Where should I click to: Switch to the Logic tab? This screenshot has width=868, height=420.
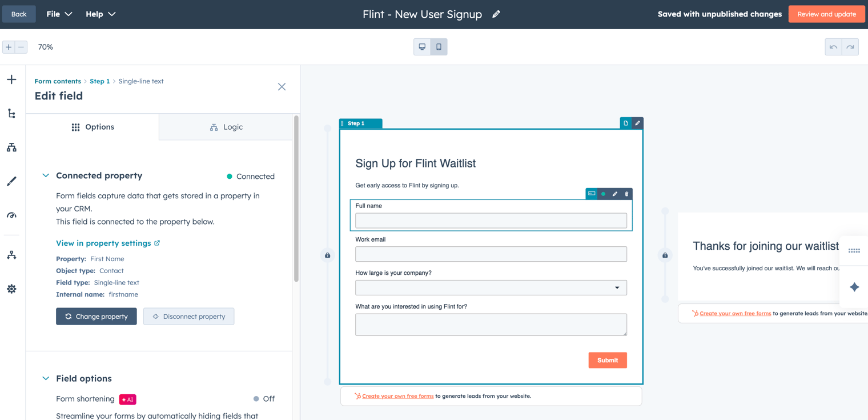pyautogui.click(x=226, y=127)
